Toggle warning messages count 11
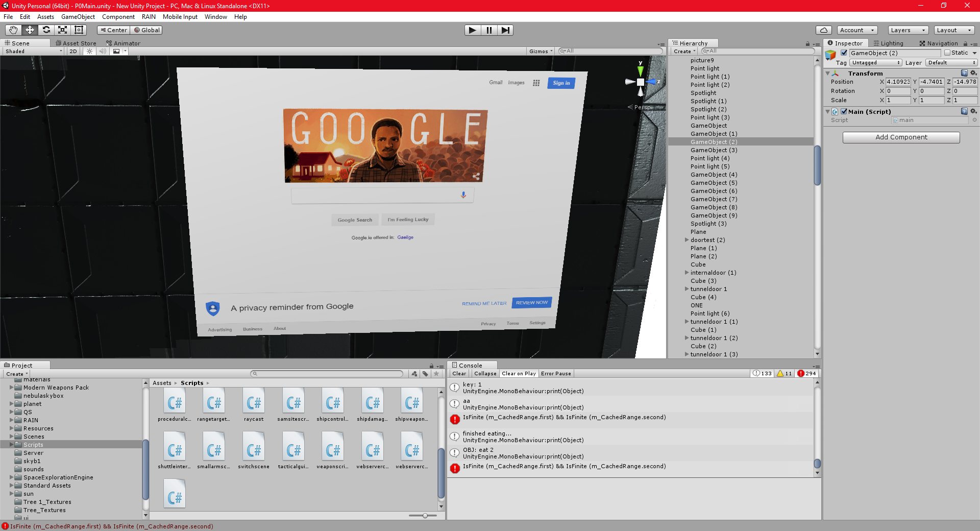This screenshot has height=531, width=980. [785, 374]
